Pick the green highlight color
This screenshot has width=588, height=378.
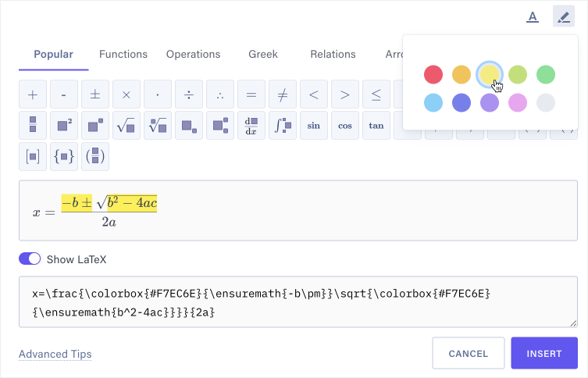pos(546,74)
